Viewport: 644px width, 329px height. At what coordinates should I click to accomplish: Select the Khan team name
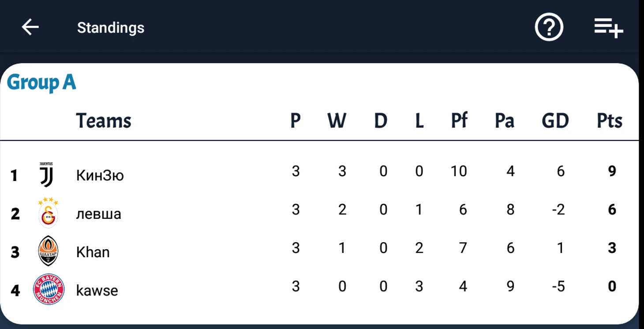pyautogui.click(x=93, y=252)
